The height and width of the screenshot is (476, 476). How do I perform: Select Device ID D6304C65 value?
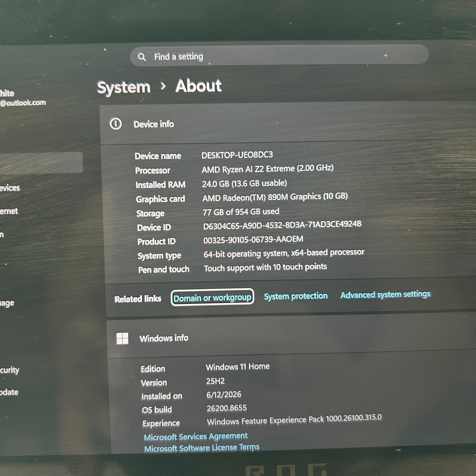[x=282, y=225]
